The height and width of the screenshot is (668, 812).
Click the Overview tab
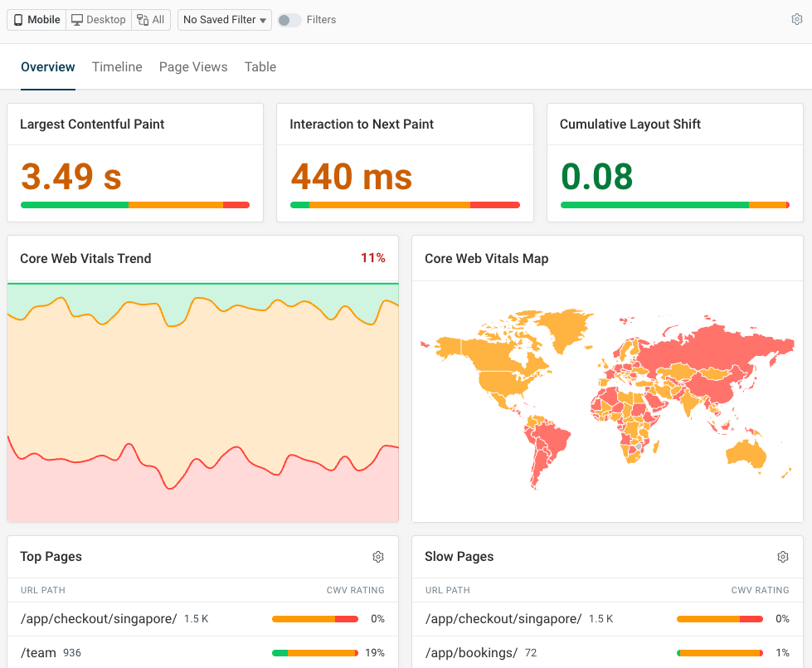point(47,66)
